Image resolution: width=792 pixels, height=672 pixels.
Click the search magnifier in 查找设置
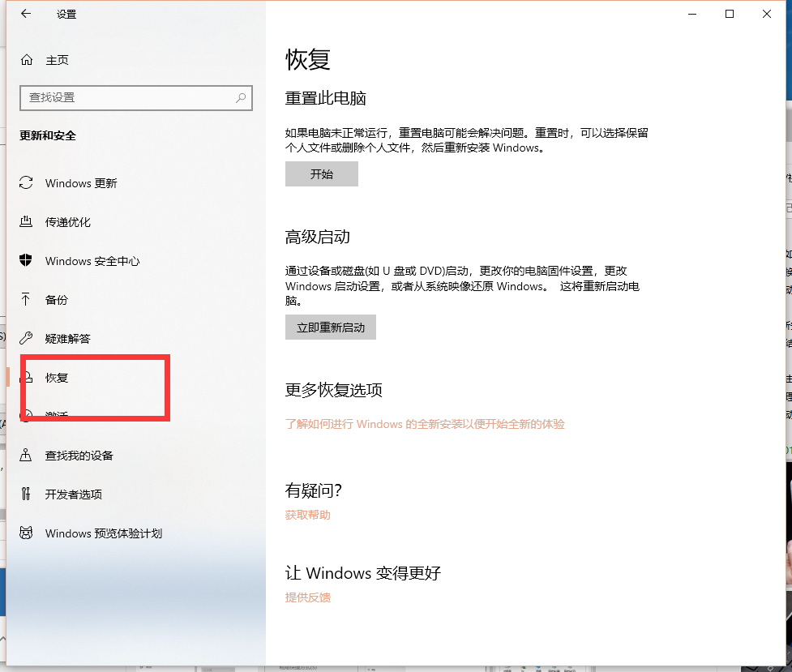point(240,97)
